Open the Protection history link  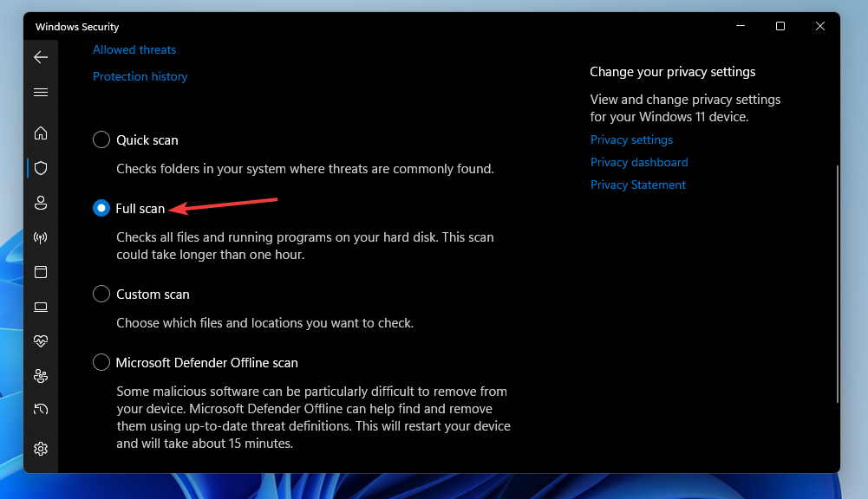(140, 76)
